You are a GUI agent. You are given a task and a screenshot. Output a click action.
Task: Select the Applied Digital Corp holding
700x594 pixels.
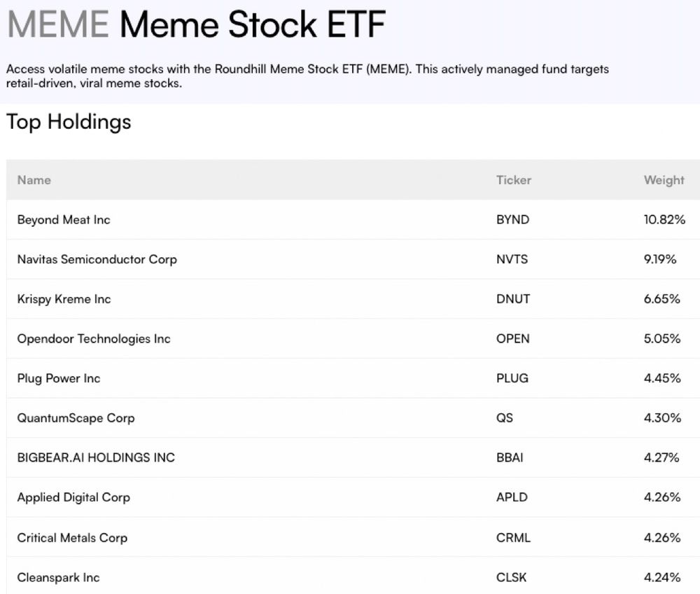(73, 497)
